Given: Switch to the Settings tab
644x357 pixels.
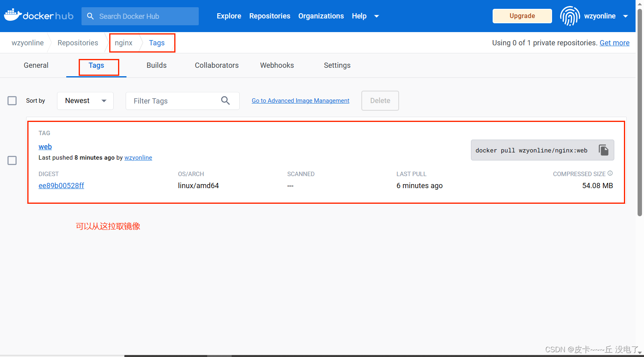Looking at the screenshot, I should click(337, 65).
